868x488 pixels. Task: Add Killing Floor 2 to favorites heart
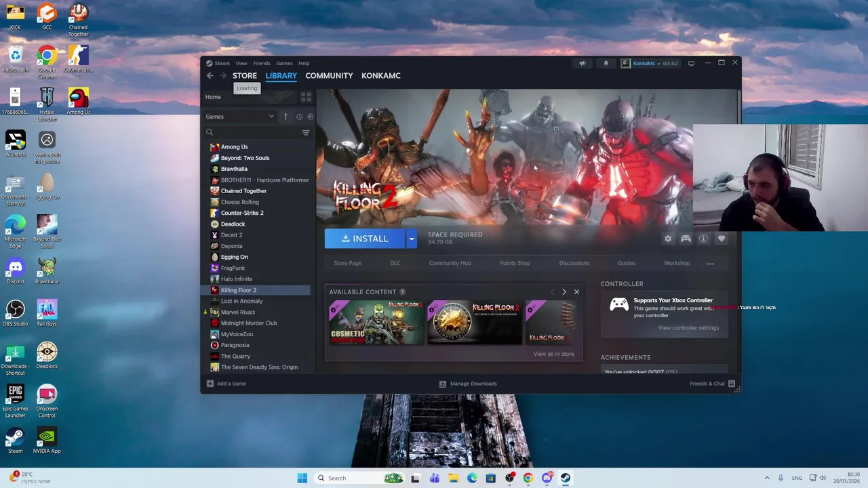pyautogui.click(x=722, y=239)
